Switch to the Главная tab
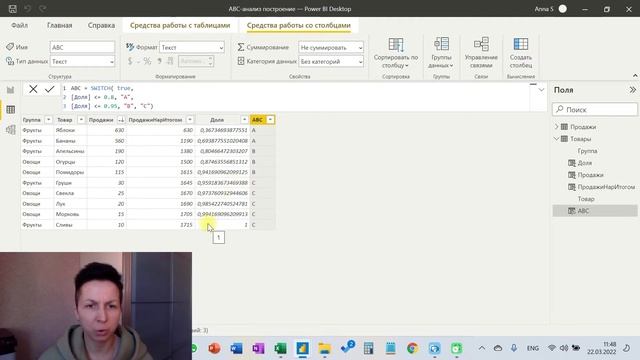The image size is (640, 360). (x=60, y=25)
